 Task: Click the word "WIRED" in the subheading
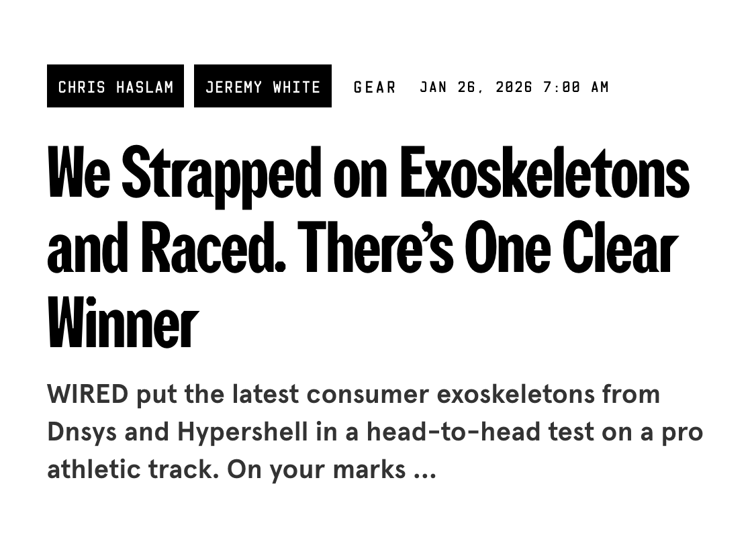click(x=87, y=394)
